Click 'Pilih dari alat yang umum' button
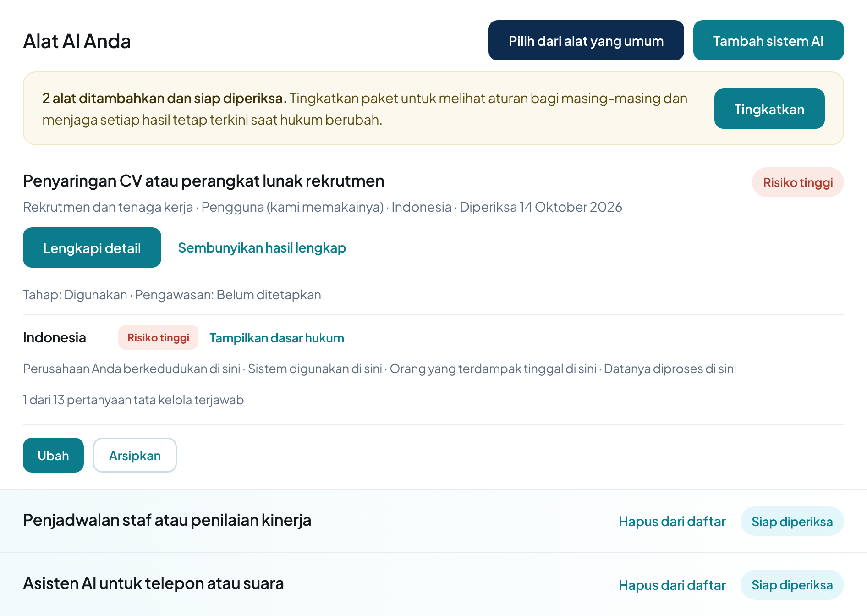Image resolution: width=867 pixels, height=616 pixels. click(586, 40)
